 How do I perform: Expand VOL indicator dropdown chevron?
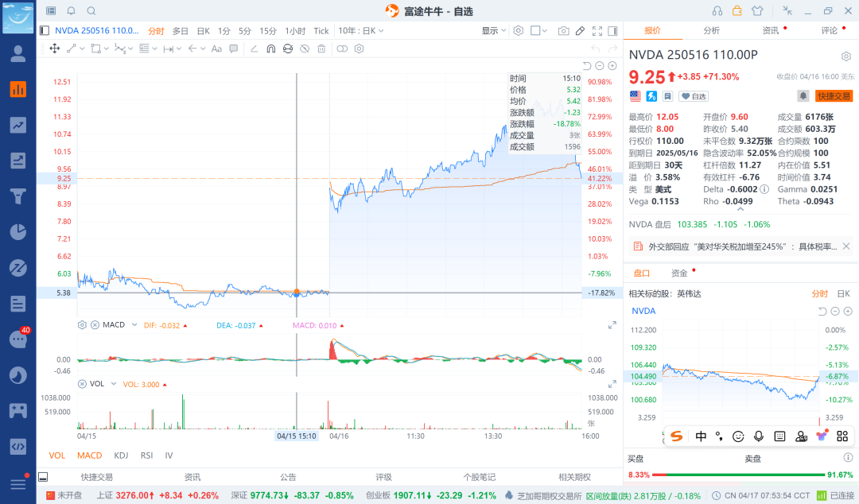pyautogui.click(x=114, y=383)
